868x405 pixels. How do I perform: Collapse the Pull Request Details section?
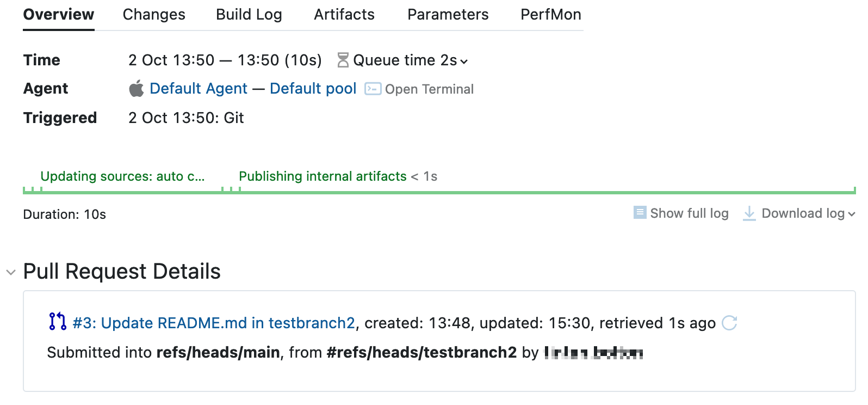click(x=11, y=272)
